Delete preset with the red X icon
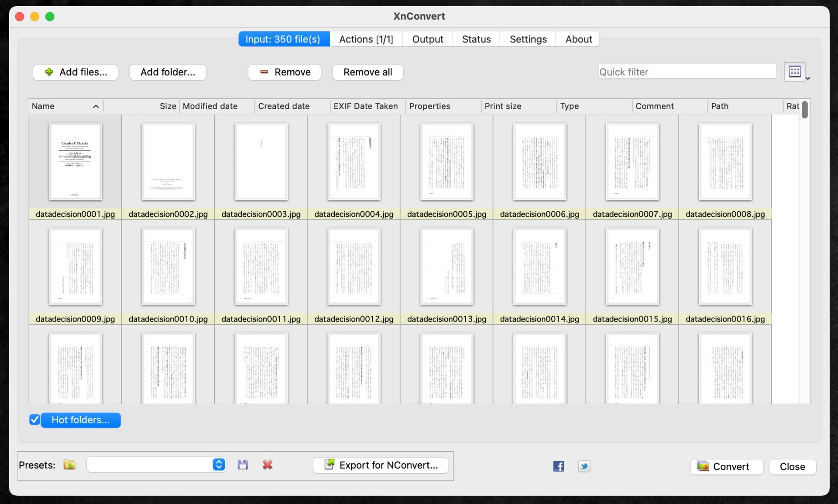 tap(268, 465)
